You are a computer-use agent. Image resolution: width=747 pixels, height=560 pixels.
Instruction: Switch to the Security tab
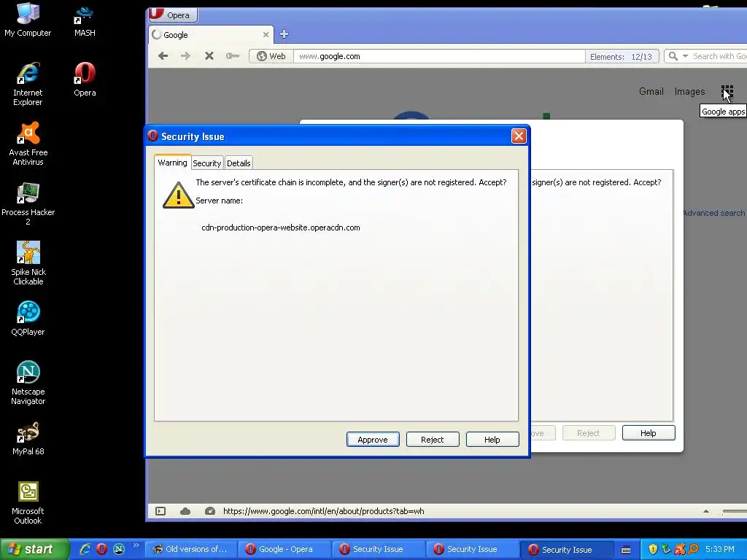pos(206,163)
